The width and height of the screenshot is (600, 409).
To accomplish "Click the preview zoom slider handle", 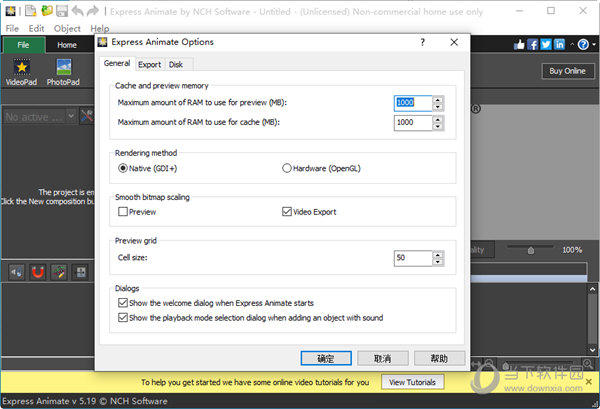I will (531, 250).
